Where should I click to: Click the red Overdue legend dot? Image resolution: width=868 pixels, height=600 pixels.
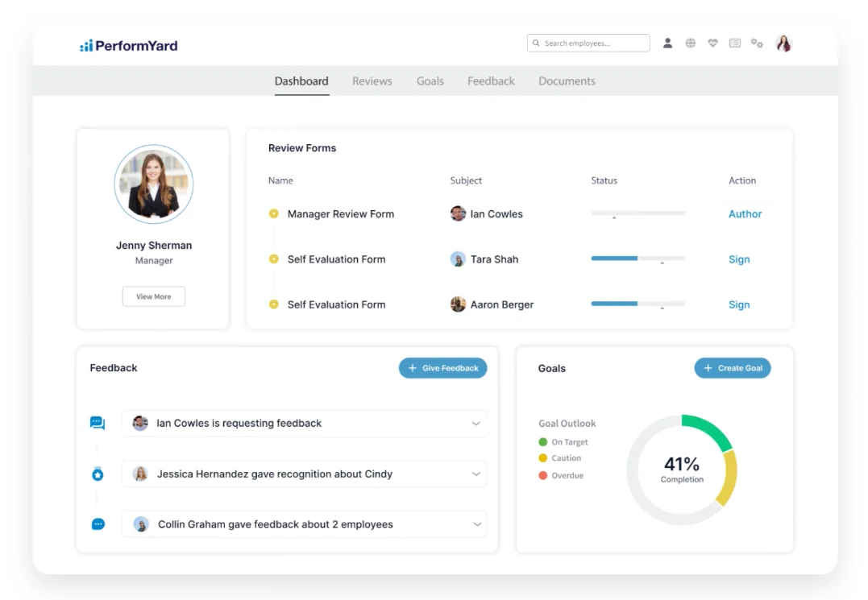[x=542, y=475]
